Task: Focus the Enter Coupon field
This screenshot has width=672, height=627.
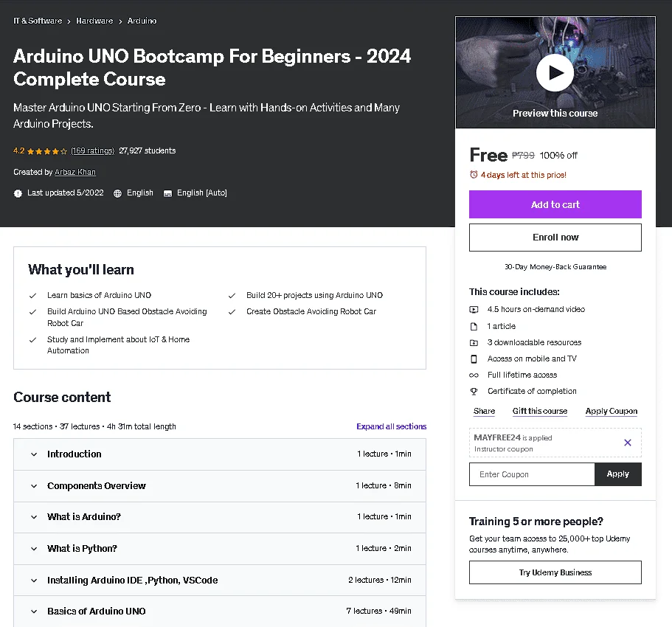Action: (532, 474)
